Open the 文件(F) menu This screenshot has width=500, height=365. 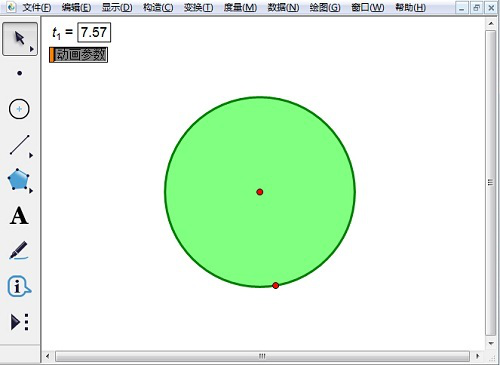point(37,7)
